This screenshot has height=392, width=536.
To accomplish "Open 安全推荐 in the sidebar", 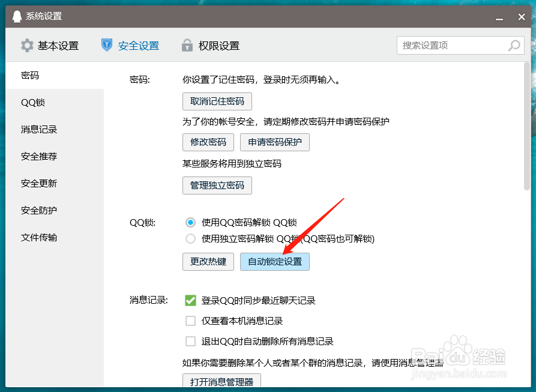I will pyautogui.click(x=55, y=157).
